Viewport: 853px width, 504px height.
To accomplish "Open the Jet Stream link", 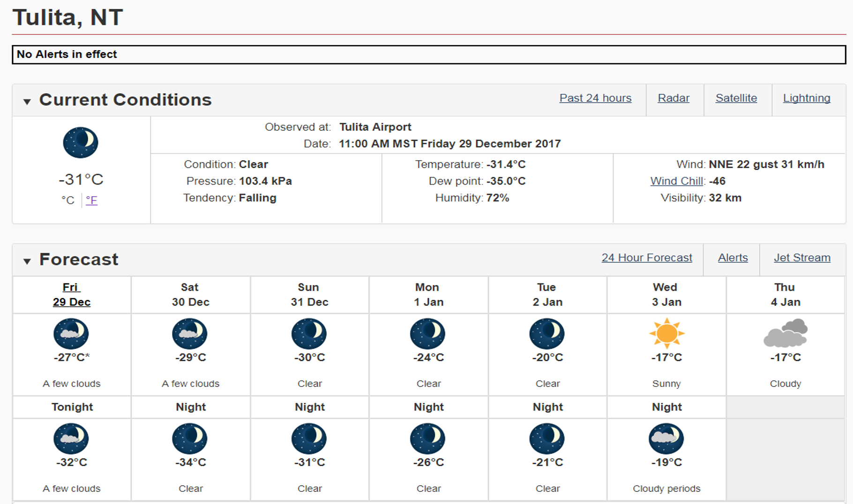I will coord(802,258).
